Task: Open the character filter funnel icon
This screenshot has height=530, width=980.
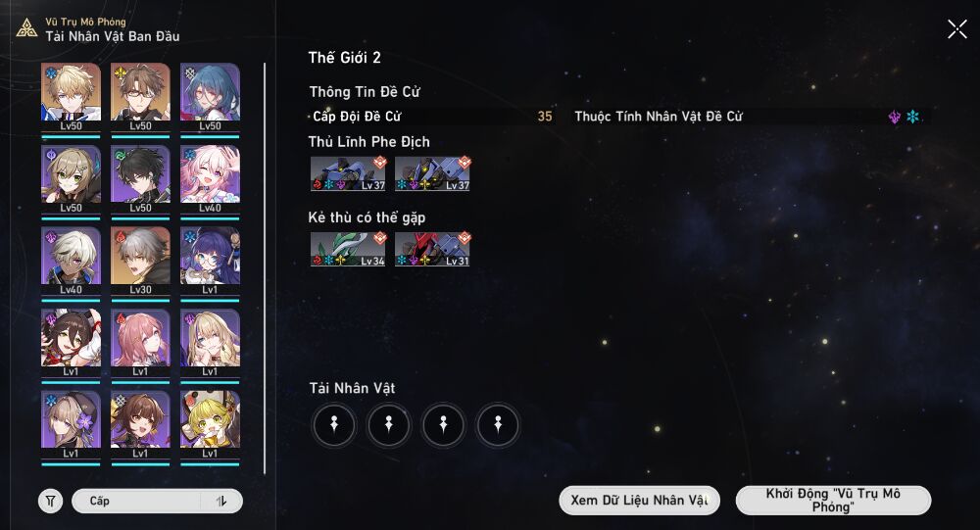Action: (x=51, y=501)
